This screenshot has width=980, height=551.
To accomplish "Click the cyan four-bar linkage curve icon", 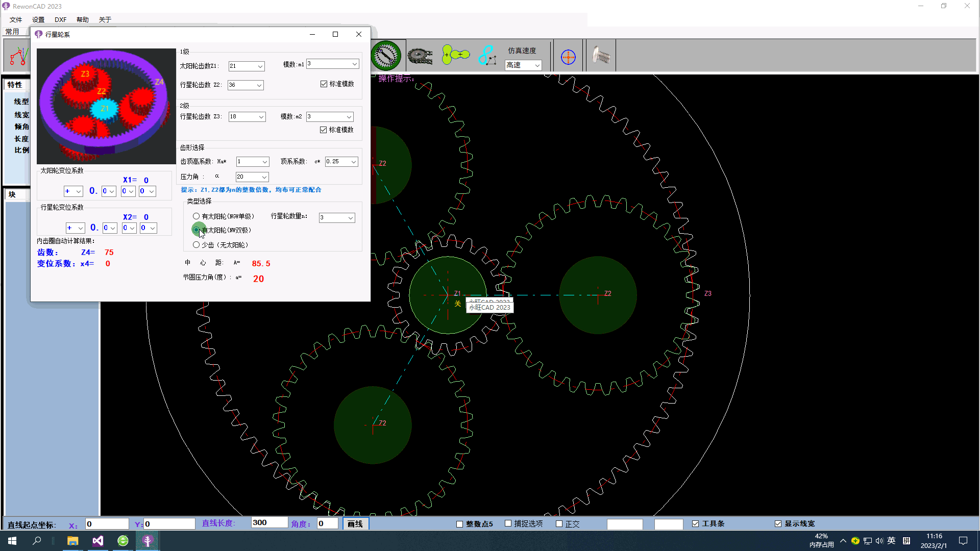I will click(x=487, y=56).
